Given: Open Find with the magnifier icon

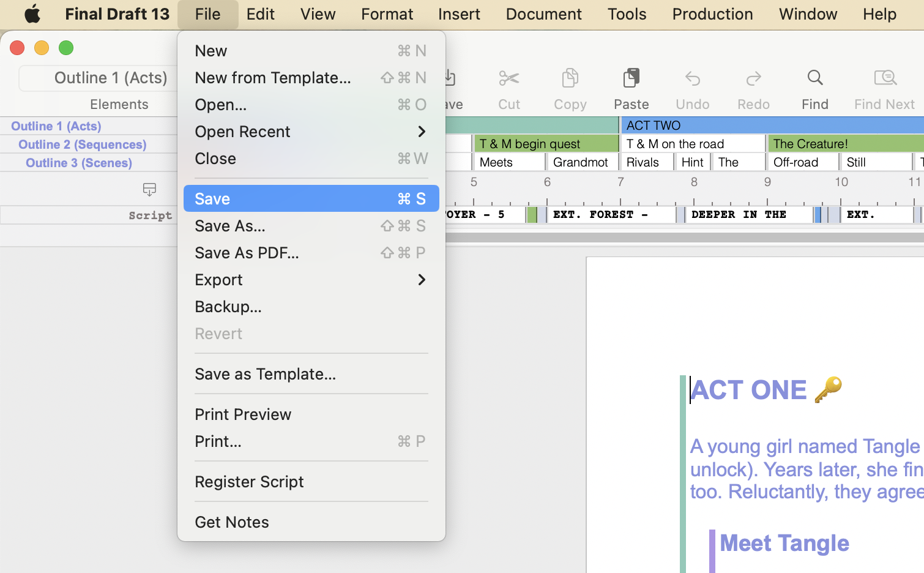Looking at the screenshot, I should pos(814,78).
